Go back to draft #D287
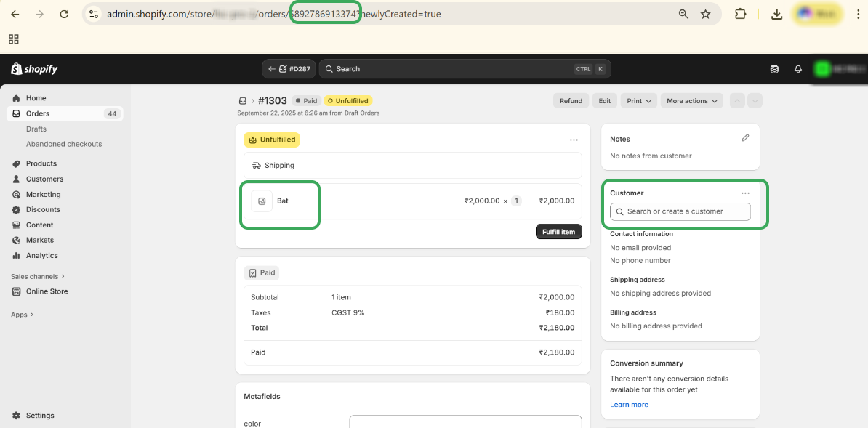 289,69
